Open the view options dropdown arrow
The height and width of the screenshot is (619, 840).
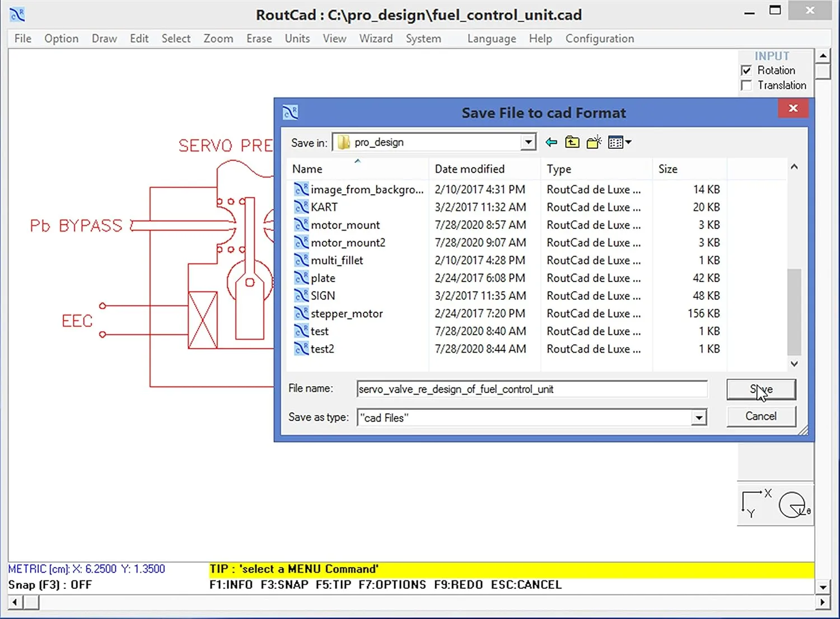628,142
